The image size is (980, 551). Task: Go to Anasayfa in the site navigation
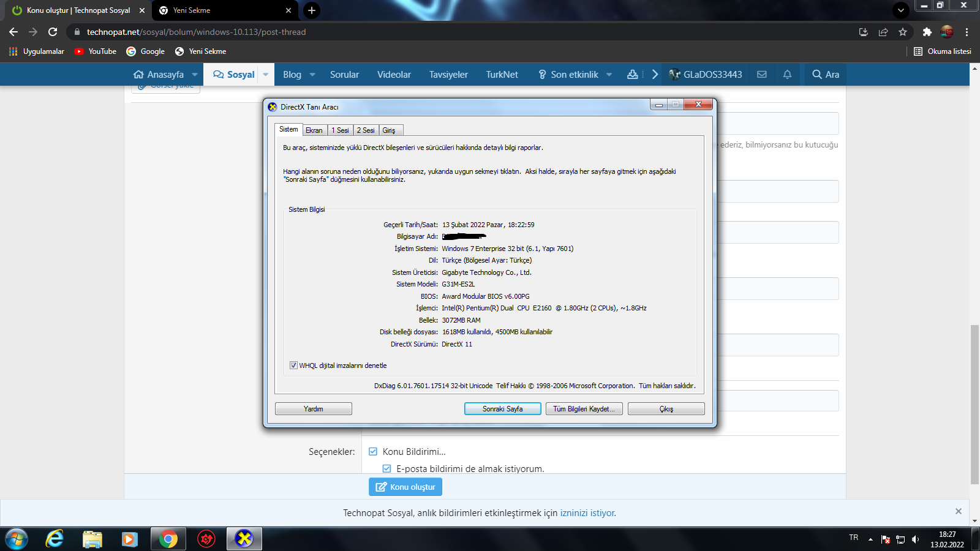[159, 75]
